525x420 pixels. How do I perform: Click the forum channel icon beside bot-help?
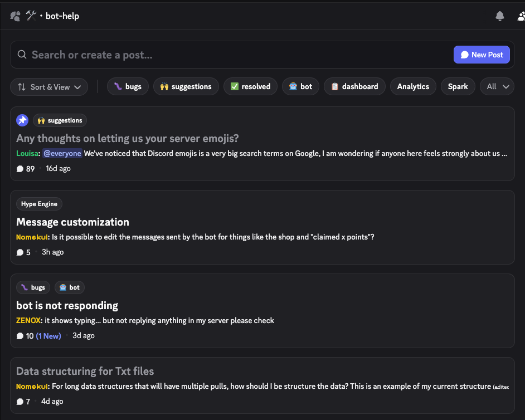(x=15, y=16)
